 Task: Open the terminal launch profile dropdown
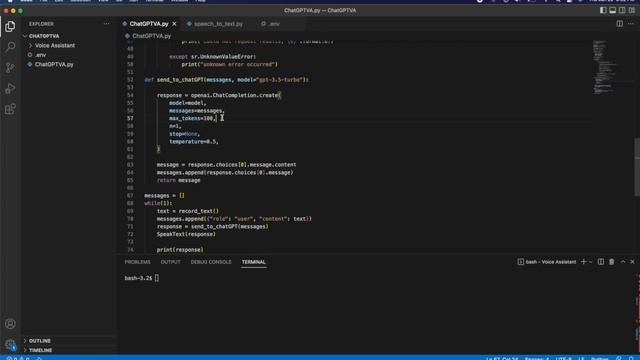pyautogui.click(x=590, y=262)
